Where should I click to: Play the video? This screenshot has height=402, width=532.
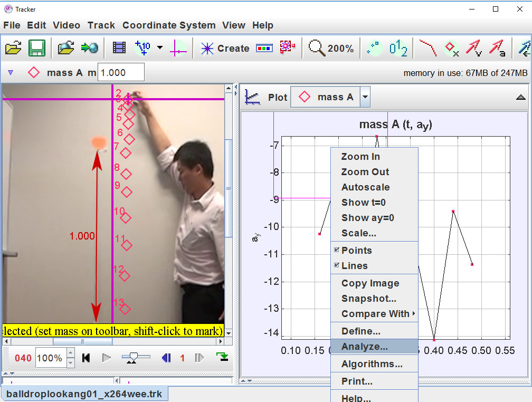[106, 358]
